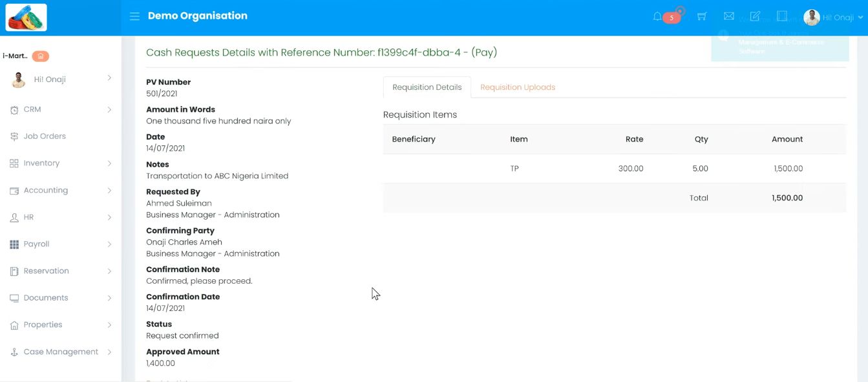Click the sidebar user profile avatar
Screen dimensions: 868x382
click(19, 80)
